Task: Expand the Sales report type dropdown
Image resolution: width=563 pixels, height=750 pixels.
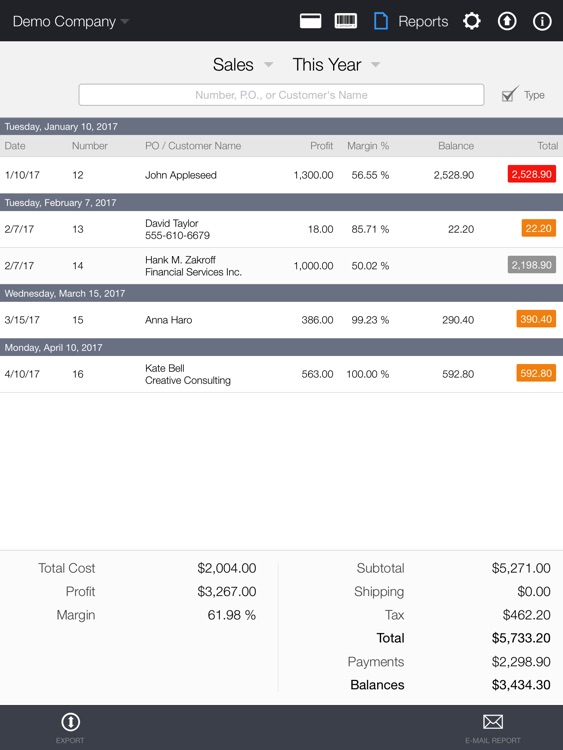Action: (243, 65)
